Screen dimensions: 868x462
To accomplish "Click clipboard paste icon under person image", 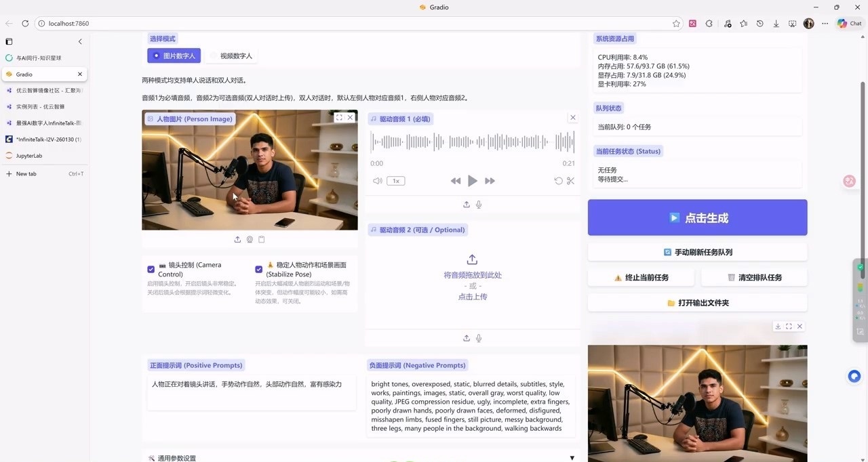I will click(262, 239).
